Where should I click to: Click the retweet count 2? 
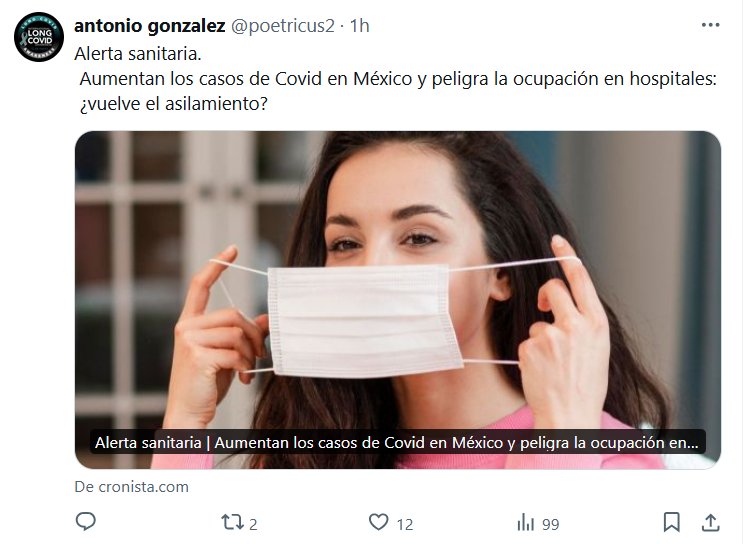coord(253,524)
